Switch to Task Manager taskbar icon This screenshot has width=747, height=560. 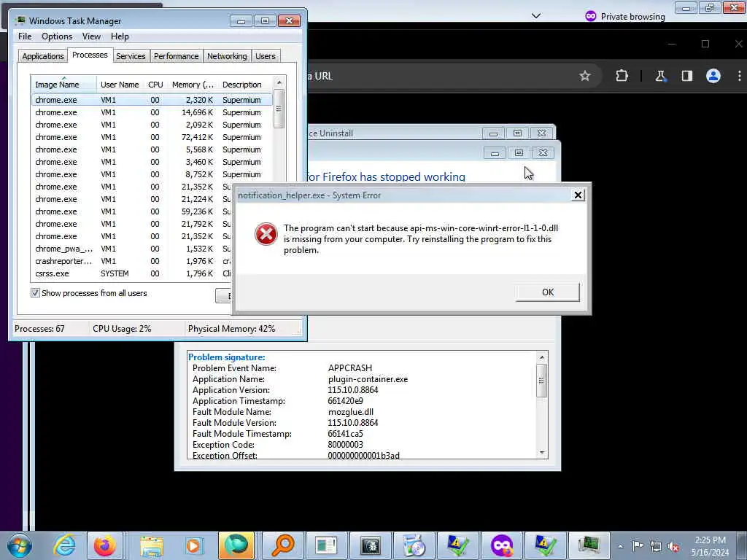[589, 545]
